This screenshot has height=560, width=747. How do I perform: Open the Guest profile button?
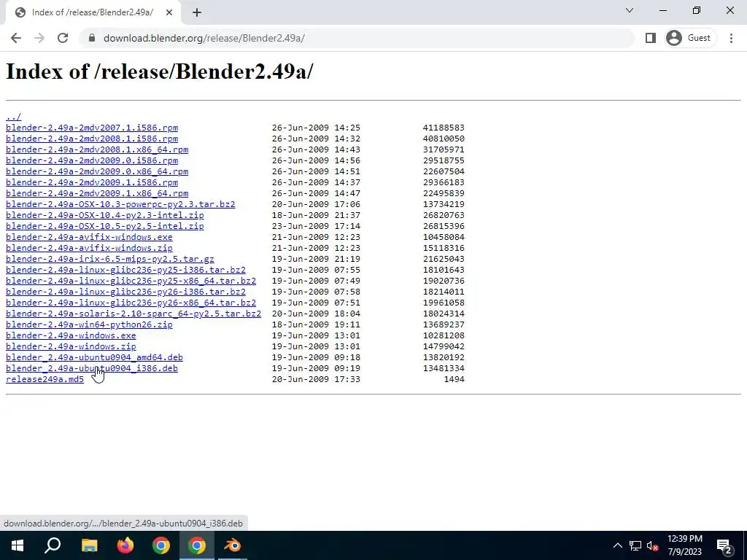tap(690, 38)
